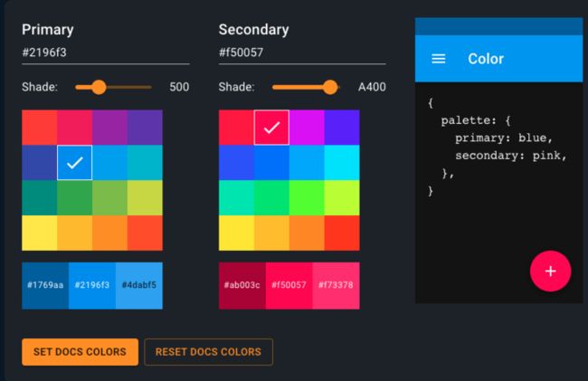The image size is (588, 381).
Task: Click the Secondary shade slider handle
Action: [x=330, y=87]
